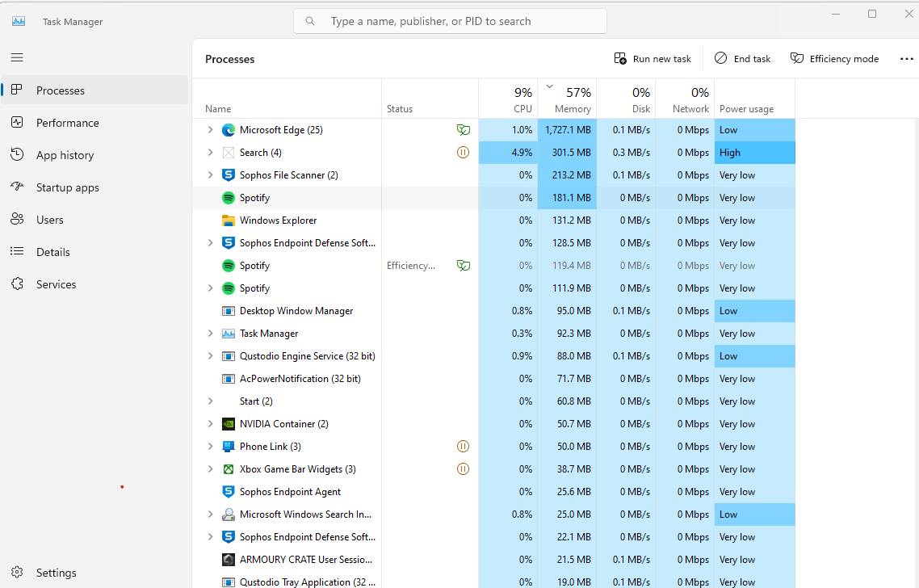Image resolution: width=919 pixels, height=588 pixels.
Task: Expand the Spotify 111.9 MB process group
Action: tap(211, 288)
